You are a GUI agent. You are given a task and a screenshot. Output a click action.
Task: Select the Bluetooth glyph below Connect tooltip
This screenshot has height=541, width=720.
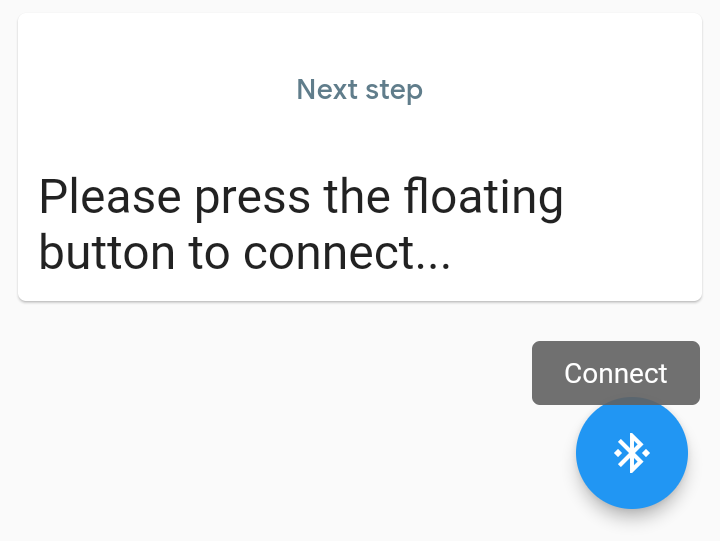pos(632,453)
